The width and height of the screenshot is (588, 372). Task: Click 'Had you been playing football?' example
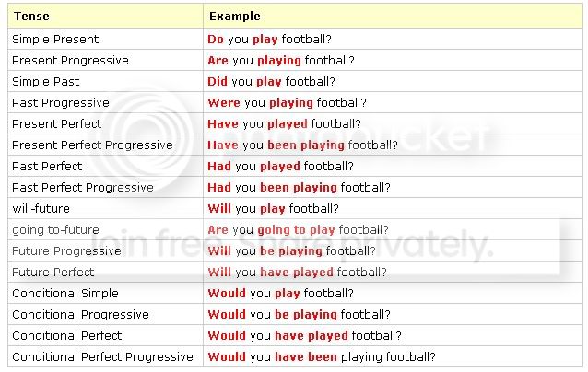click(299, 187)
